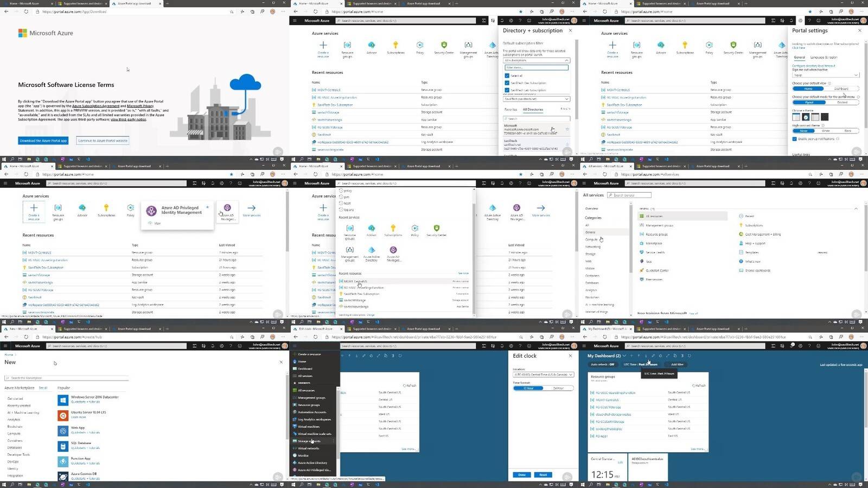
Task: Open All subscriptions dropdown in Directory + subscription
Action: click(x=537, y=60)
